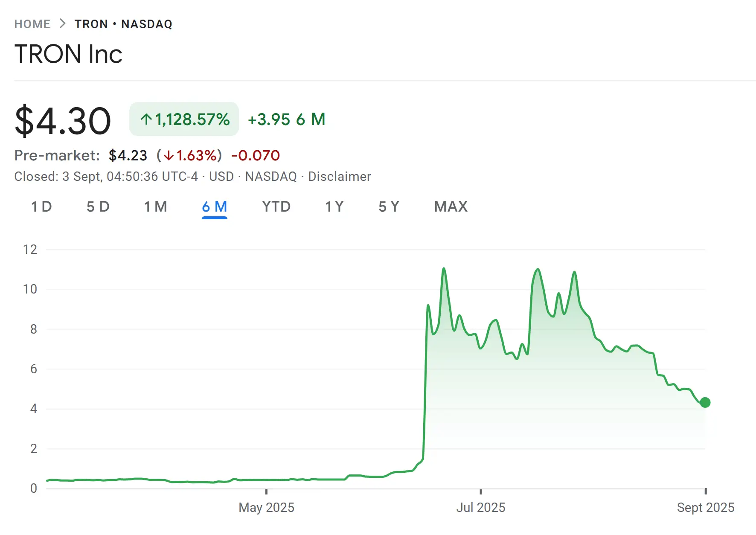Viewport: 756px width, 535px height.
Task: Switch to the MAX range tab
Action: click(451, 207)
